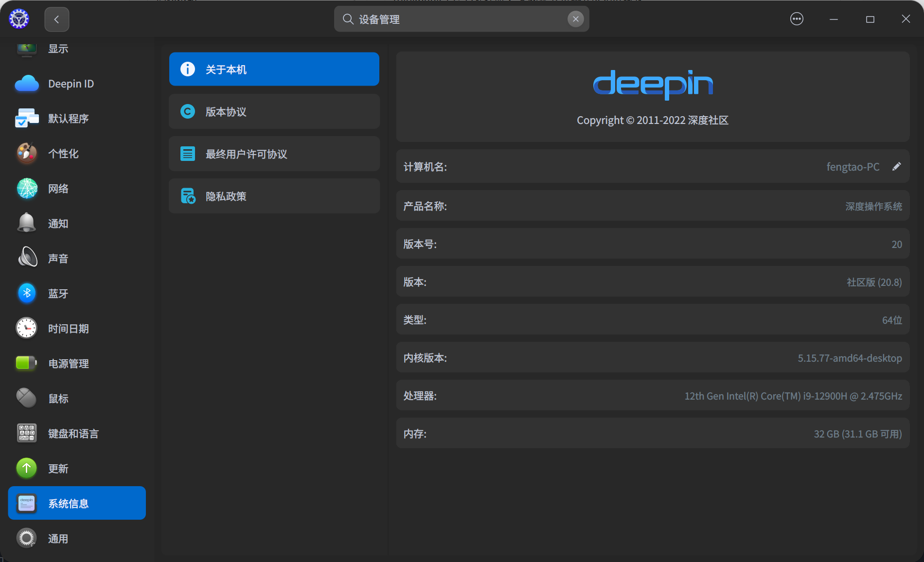
Task: Open the more options menu button
Action: (797, 19)
